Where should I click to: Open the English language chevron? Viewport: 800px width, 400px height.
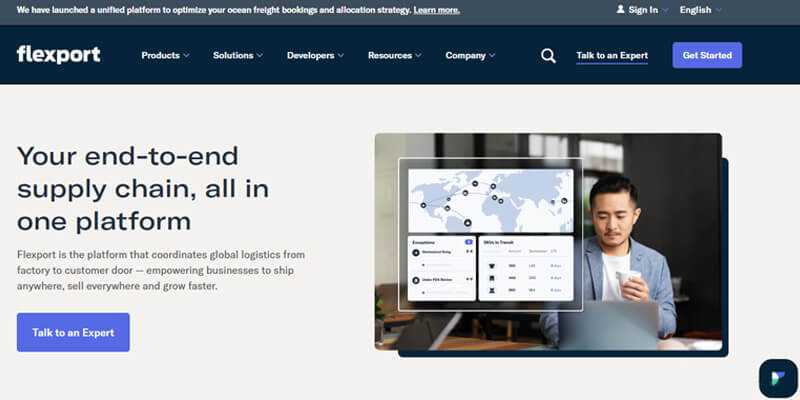point(719,10)
